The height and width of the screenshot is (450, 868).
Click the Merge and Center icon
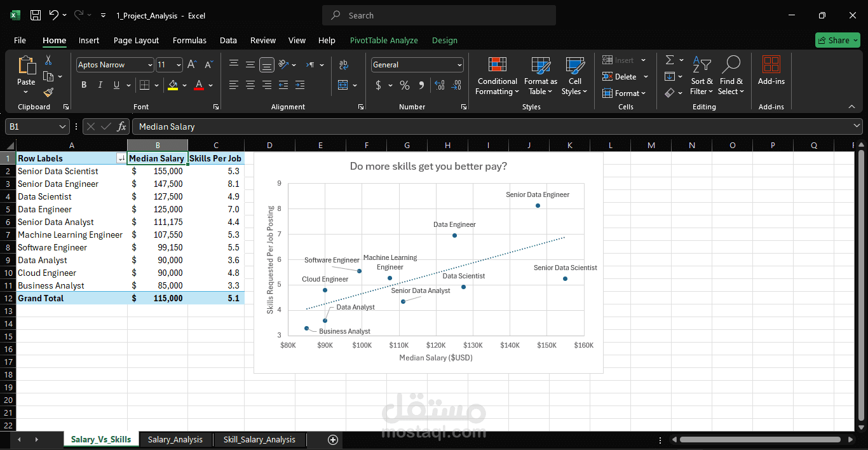343,85
